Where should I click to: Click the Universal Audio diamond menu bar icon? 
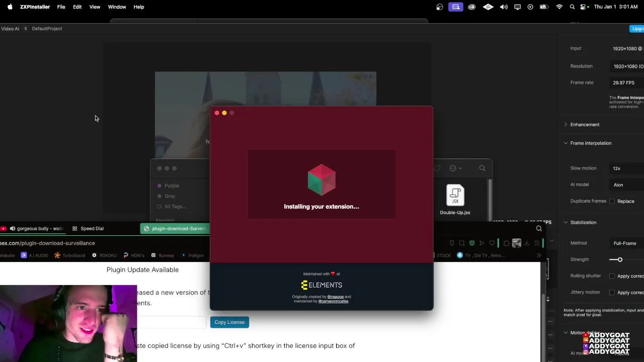point(488,7)
